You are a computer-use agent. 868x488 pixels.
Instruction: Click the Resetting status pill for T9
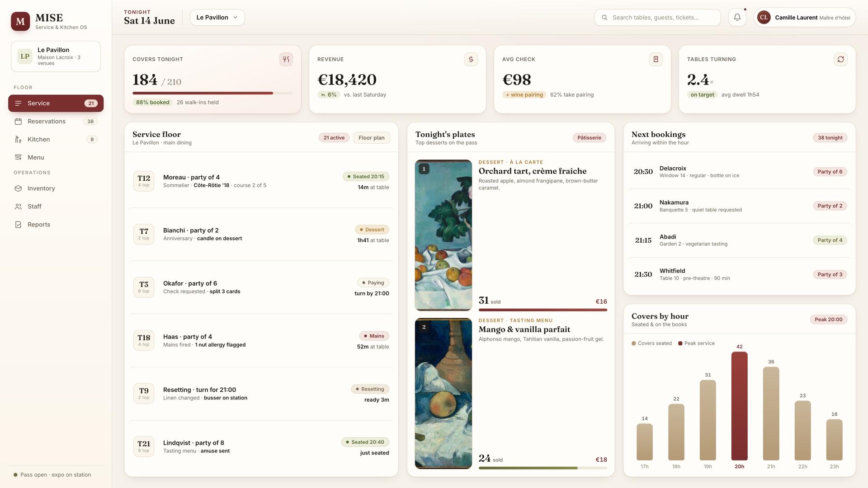tap(370, 389)
